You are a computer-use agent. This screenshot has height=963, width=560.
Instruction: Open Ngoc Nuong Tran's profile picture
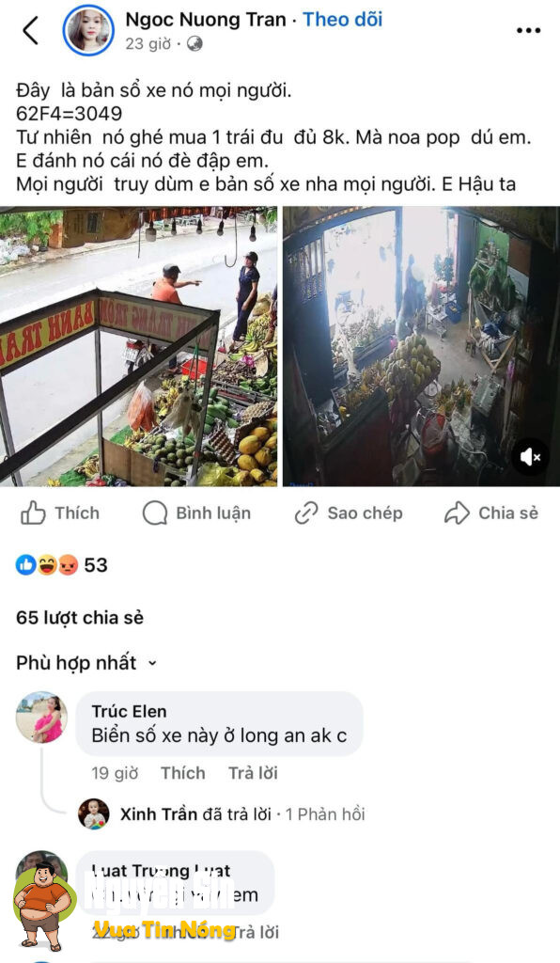pyautogui.click(x=89, y=30)
